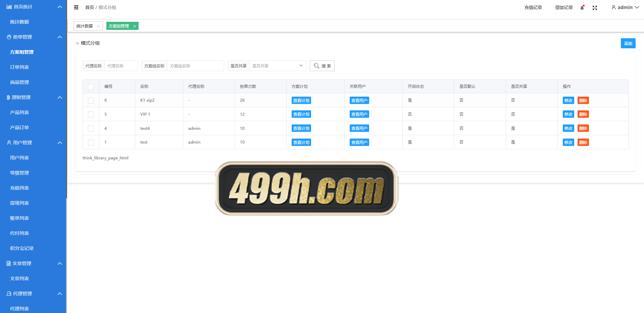View 查看计划 for row K1 vip2

click(x=301, y=100)
